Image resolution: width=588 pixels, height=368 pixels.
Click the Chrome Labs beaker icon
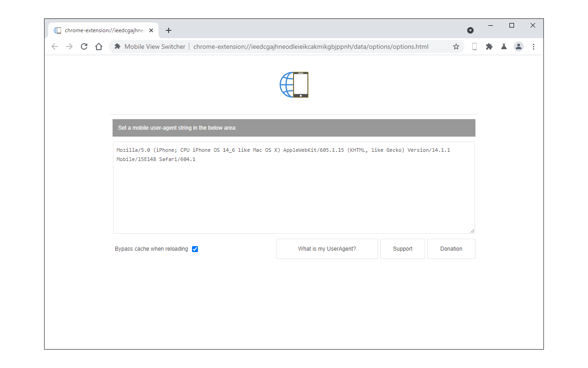tap(503, 46)
